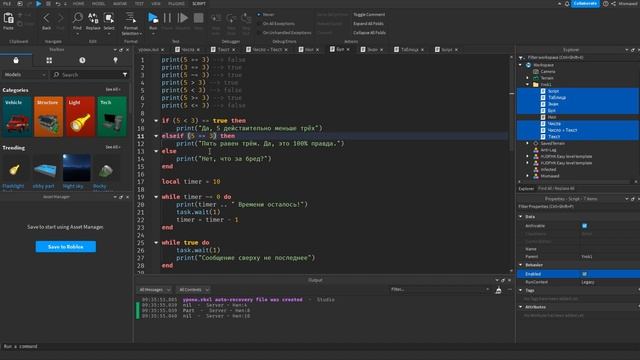
Task: Collapse the else fold at line 13
Action: tap(156, 151)
